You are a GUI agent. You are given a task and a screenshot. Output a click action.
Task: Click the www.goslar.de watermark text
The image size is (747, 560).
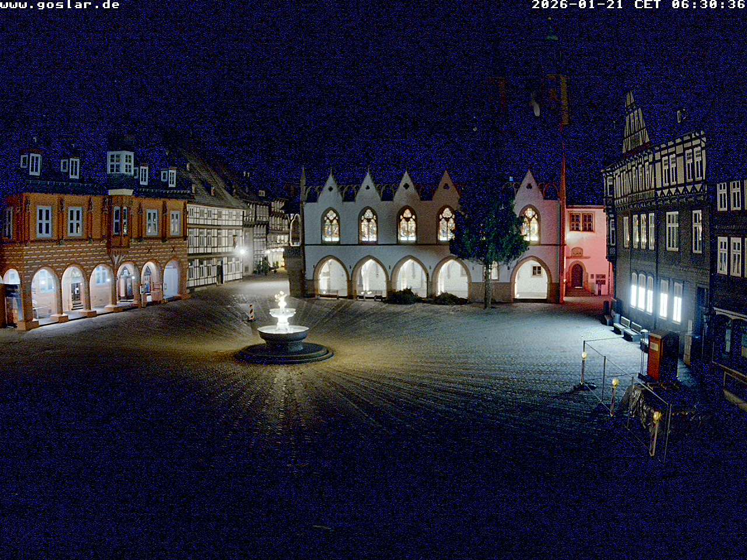(x=60, y=5)
